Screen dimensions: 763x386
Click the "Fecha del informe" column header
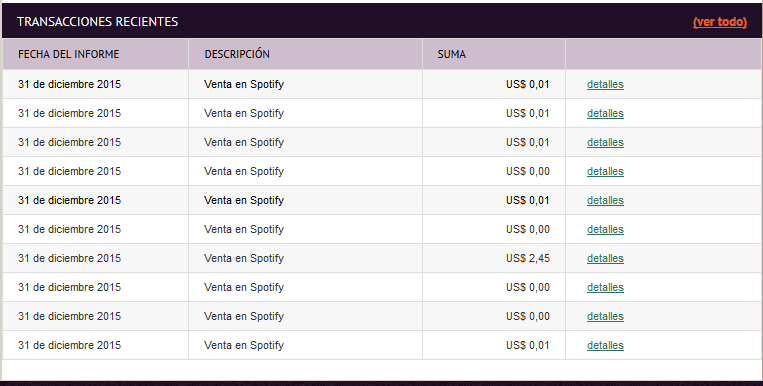[69, 54]
